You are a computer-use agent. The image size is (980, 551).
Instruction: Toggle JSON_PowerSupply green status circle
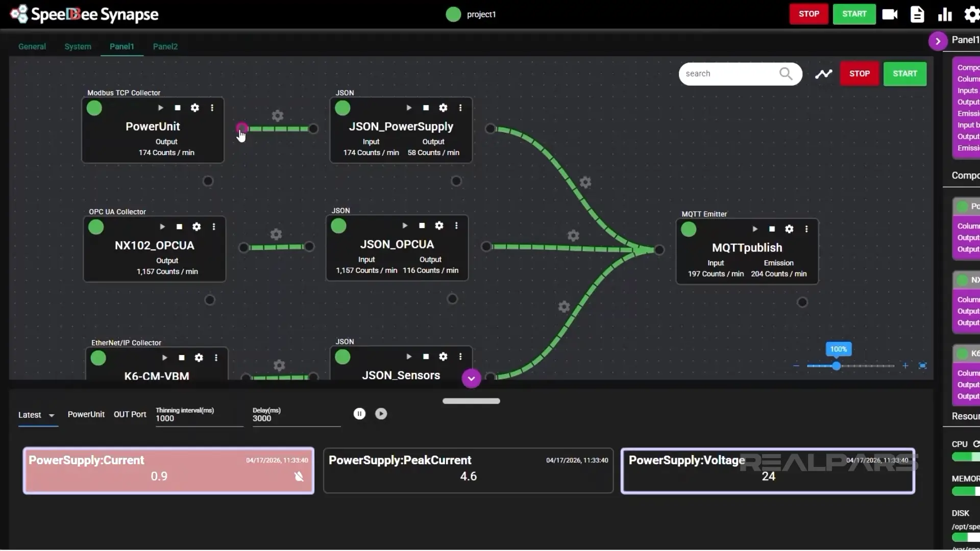[x=342, y=108]
